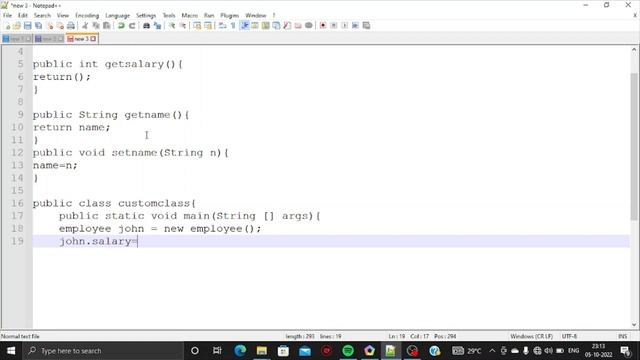Viewport: 640px width, 360px height.
Task: Click the Open file toolbar icon
Action: (x=17, y=26)
